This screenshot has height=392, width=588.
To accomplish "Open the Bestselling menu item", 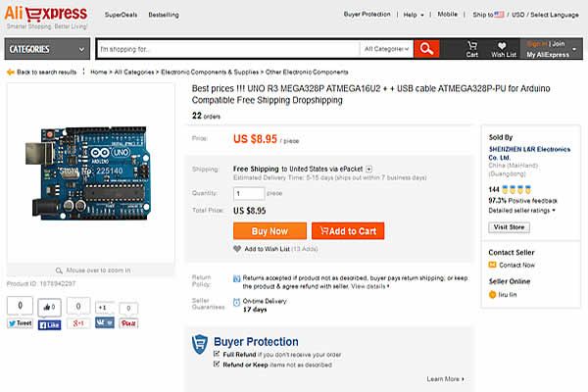I will pos(164,15).
